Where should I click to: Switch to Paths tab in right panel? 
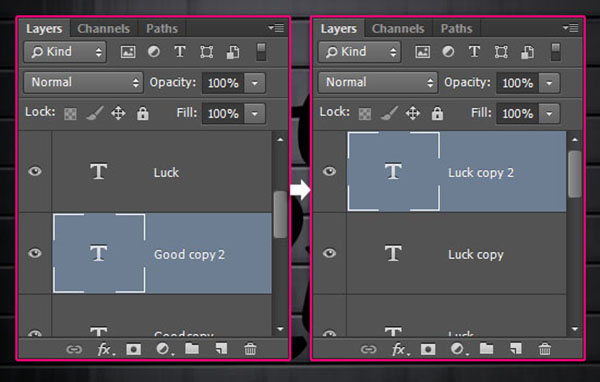[457, 29]
